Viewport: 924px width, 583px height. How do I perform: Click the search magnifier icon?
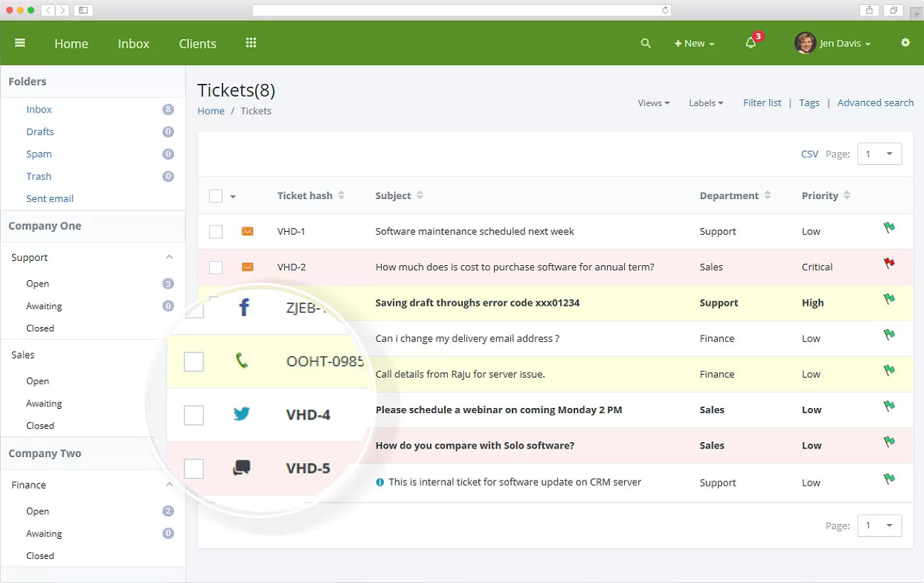[x=645, y=43]
